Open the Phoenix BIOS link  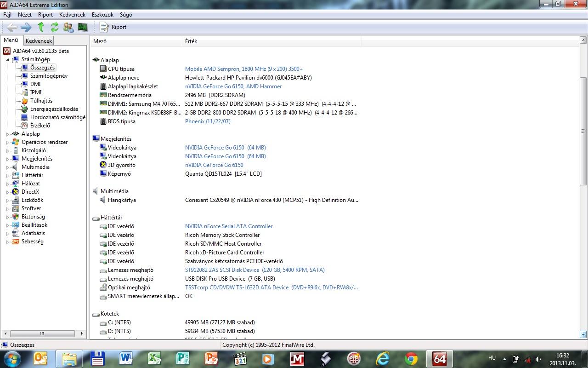(x=208, y=121)
